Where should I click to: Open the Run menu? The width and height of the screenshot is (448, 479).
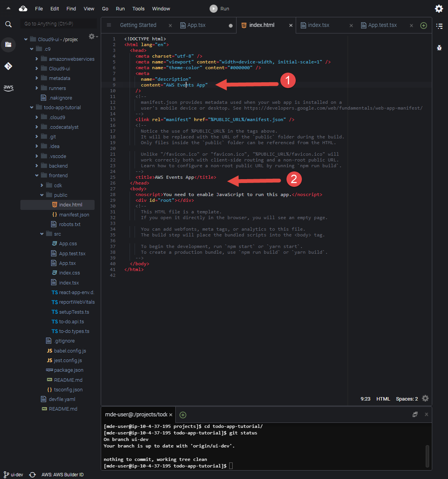pos(120,8)
